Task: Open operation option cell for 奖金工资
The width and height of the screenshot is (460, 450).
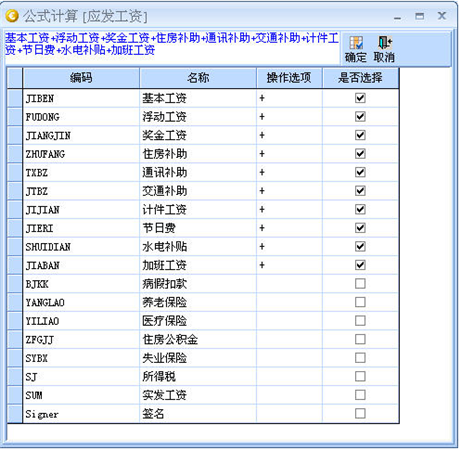Action: pyautogui.click(x=289, y=135)
